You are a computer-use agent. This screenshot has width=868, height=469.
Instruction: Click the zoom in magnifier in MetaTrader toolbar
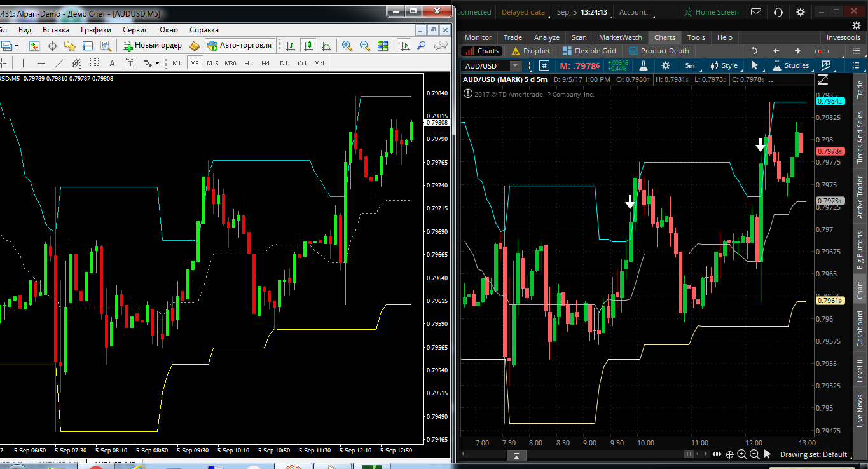pyautogui.click(x=347, y=46)
